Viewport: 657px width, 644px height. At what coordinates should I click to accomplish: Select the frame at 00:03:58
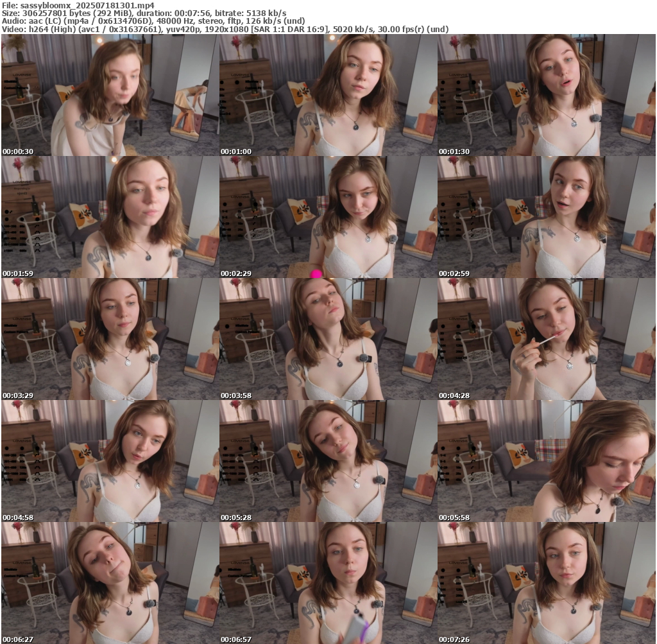[328, 339]
